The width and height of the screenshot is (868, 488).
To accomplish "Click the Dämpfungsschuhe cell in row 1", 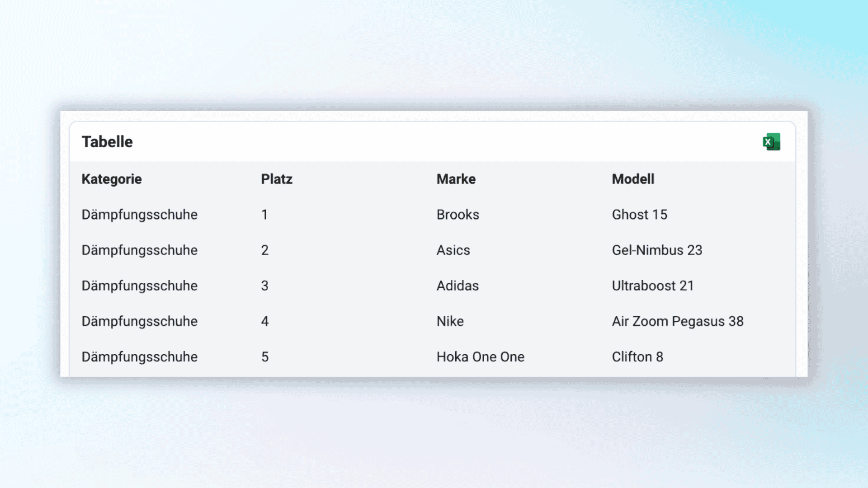I will point(139,215).
